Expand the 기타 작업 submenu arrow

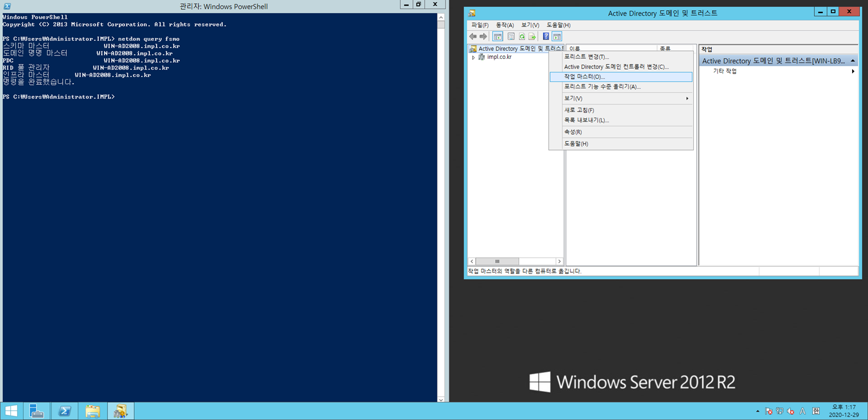853,71
